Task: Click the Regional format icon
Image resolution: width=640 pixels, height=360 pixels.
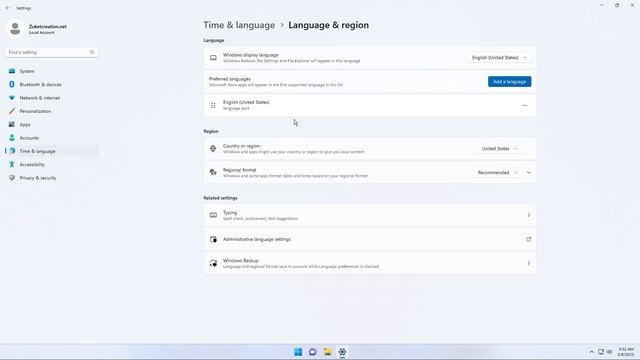Action: click(x=213, y=172)
